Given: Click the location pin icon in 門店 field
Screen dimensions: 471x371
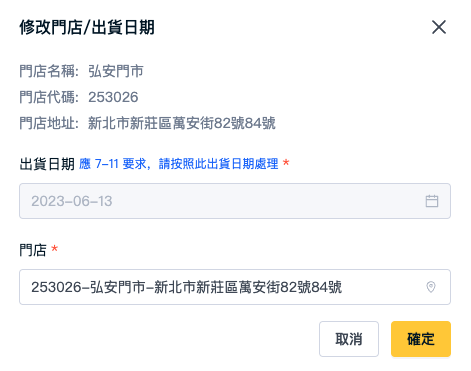Looking at the screenshot, I should click(431, 287).
